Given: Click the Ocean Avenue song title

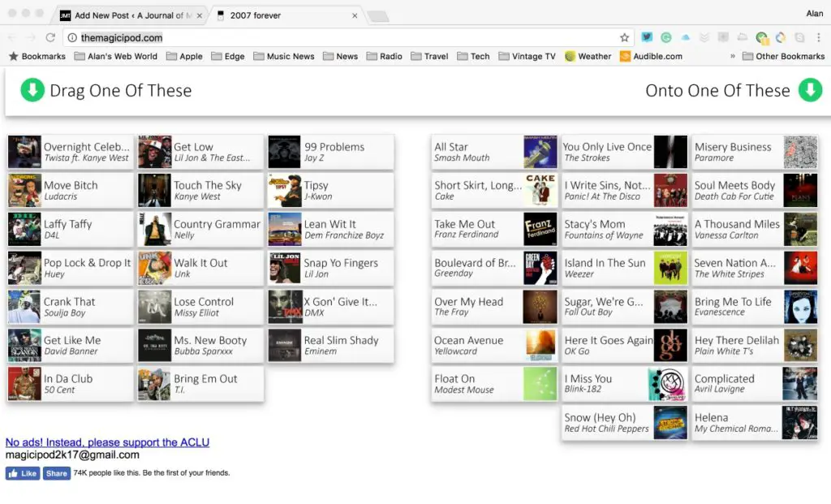Looking at the screenshot, I should click(468, 340).
